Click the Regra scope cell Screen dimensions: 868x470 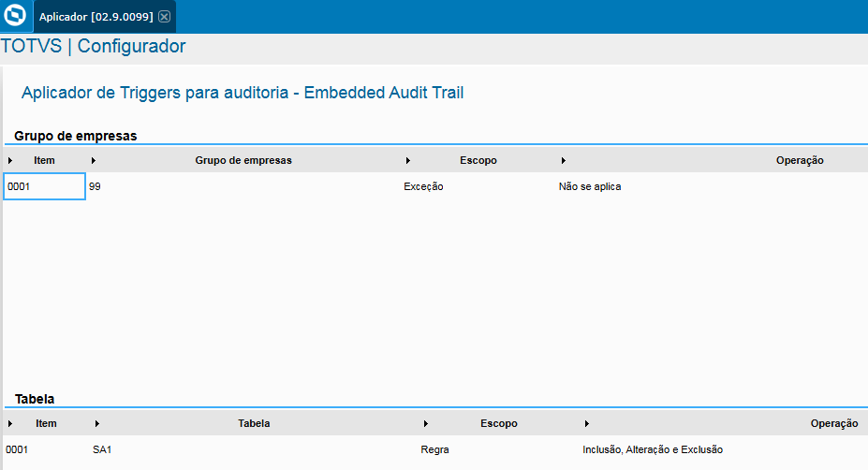pos(434,449)
